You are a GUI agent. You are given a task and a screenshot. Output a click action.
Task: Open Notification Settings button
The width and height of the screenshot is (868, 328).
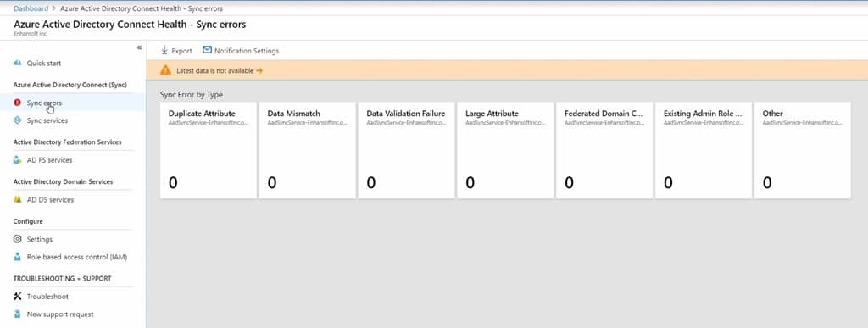[241, 50]
